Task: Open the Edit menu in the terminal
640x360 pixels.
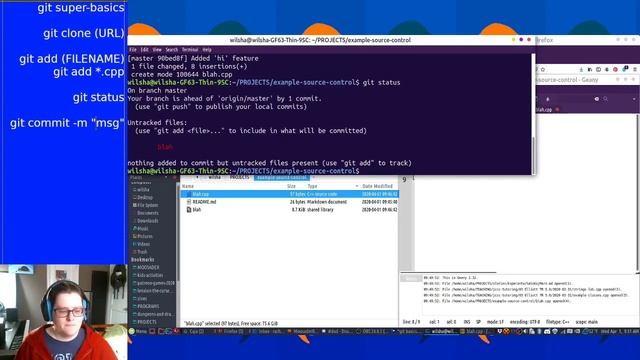Action: point(144,50)
